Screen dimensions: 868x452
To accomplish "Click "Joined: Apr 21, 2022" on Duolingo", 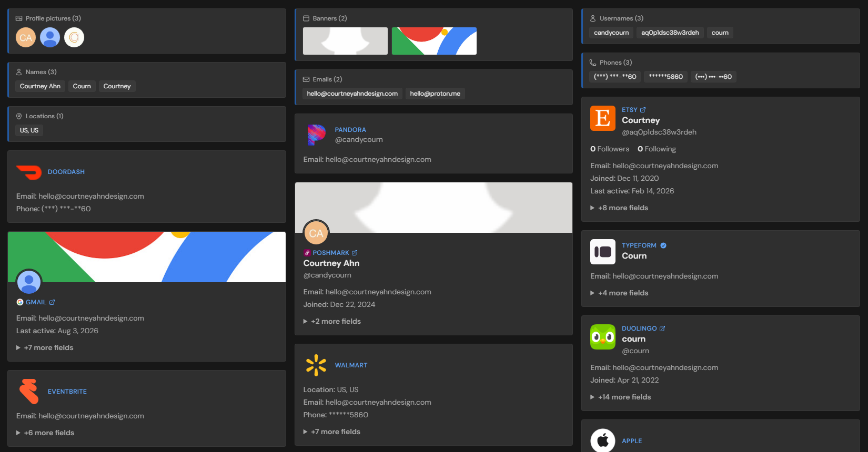I will [624, 380].
